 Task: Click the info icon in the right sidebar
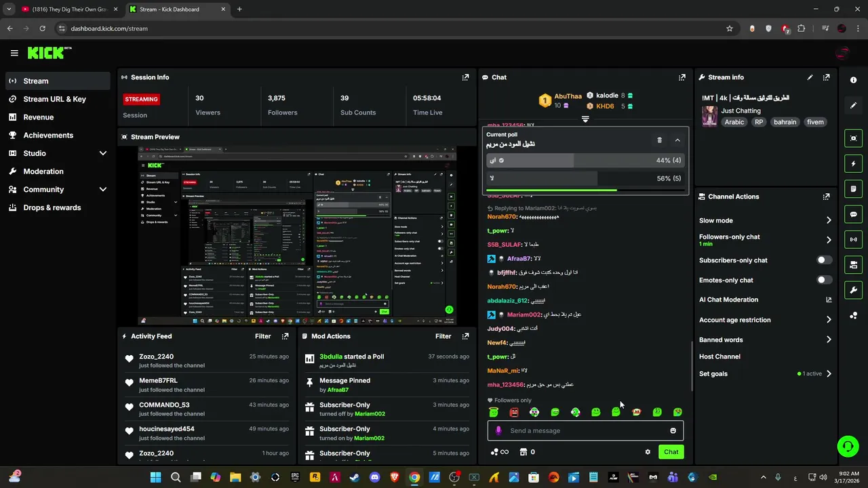coord(853,80)
